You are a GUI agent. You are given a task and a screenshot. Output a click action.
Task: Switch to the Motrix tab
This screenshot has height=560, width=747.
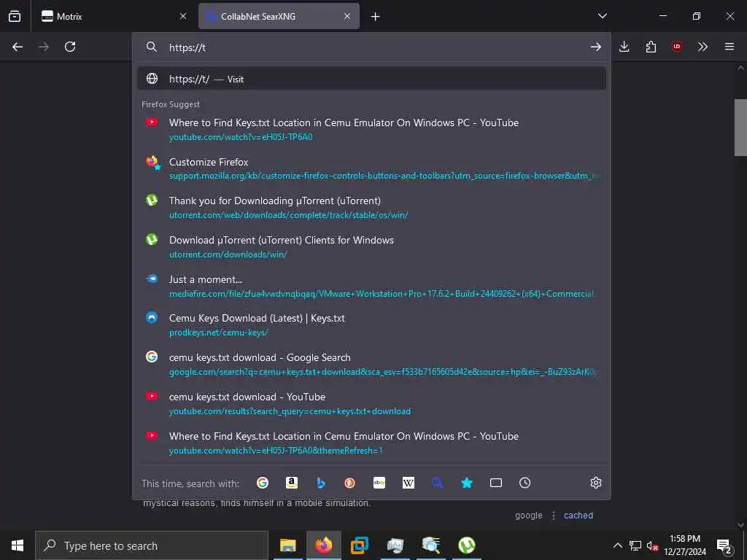pyautogui.click(x=115, y=16)
